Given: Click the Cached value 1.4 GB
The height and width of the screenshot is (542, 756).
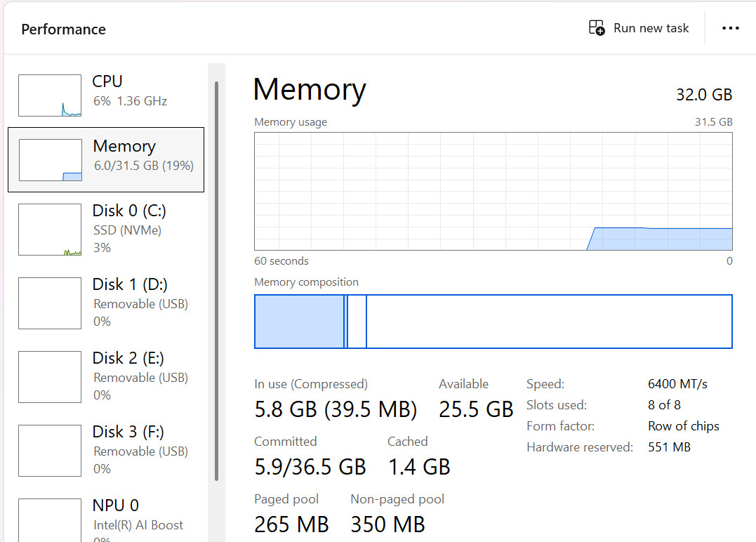Looking at the screenshot, I should point(419,467).
